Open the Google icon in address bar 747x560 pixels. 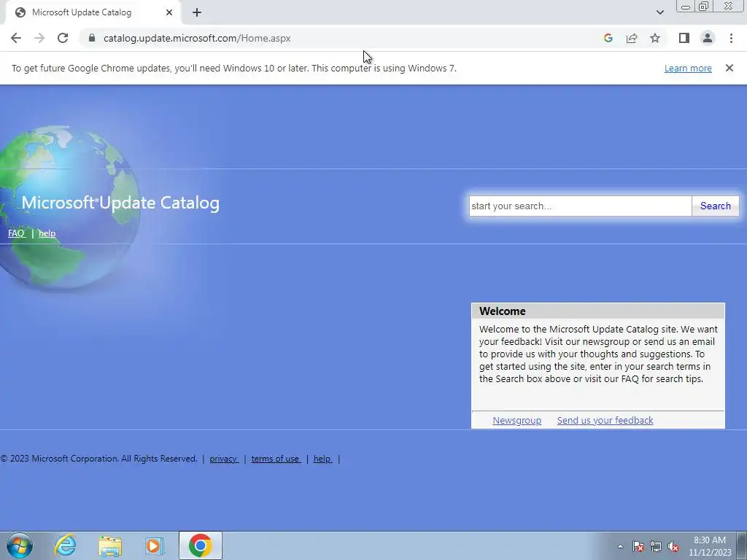pyautogui.click(x=608, y=38)
